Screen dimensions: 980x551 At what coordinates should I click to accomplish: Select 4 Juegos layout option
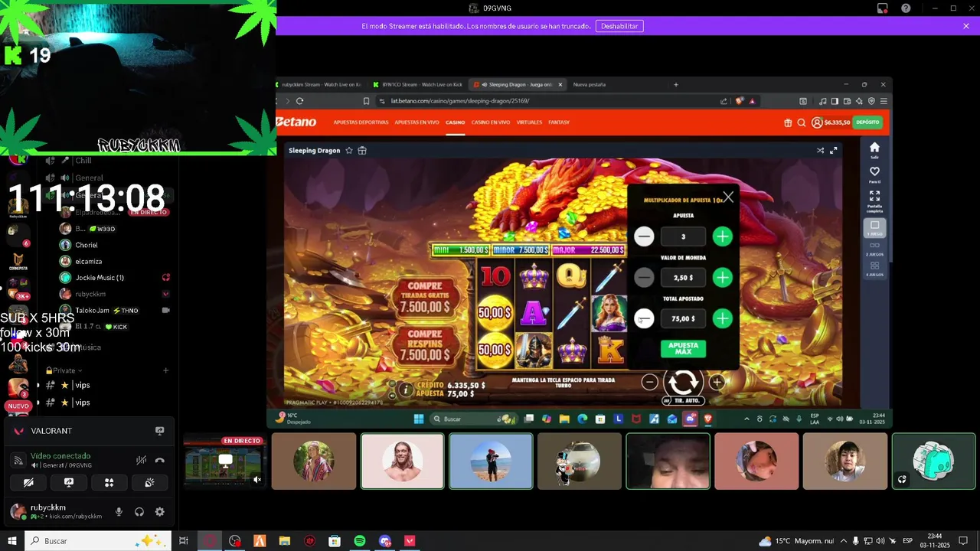coord(874,269)
